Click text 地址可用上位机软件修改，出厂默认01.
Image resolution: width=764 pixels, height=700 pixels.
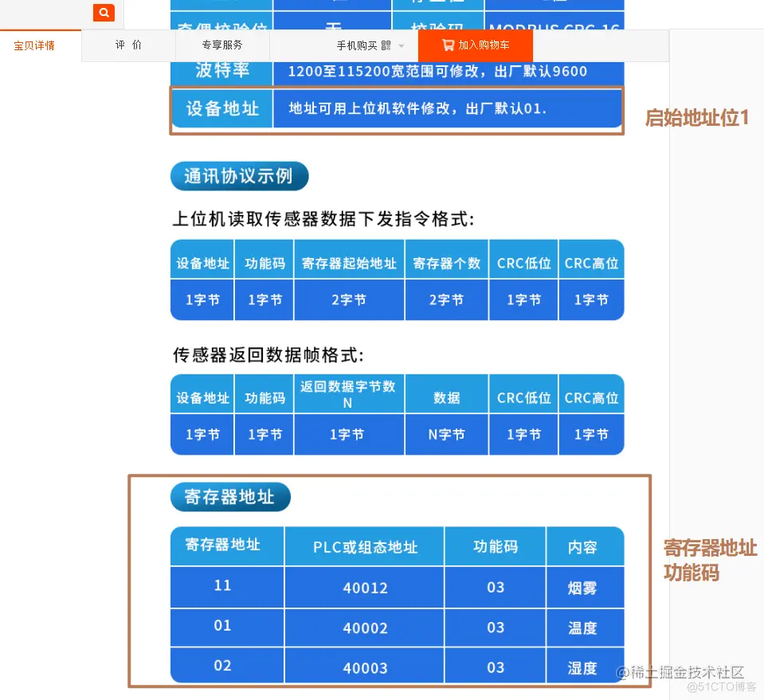tap(417, 108)
